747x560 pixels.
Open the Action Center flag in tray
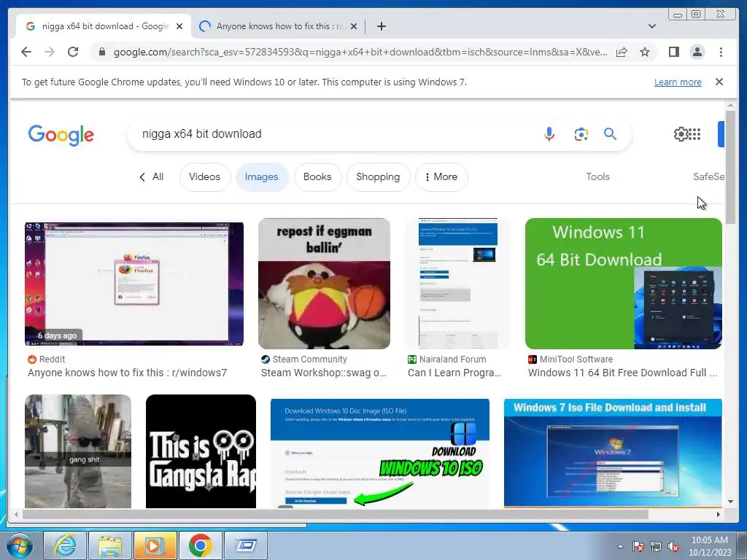pos(638,546)
